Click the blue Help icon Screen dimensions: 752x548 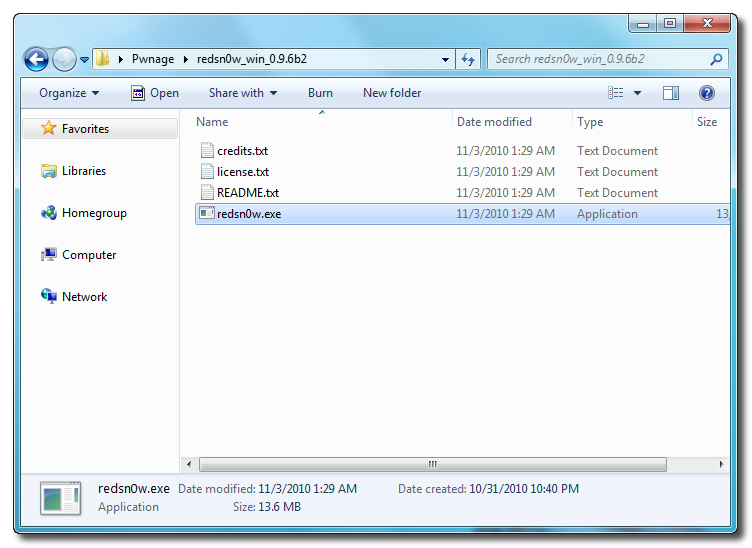click(x=706, y=93)
